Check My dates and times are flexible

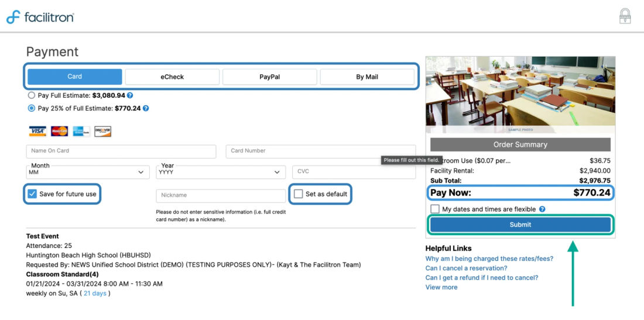pyautogui.click(x=435, y=209)
